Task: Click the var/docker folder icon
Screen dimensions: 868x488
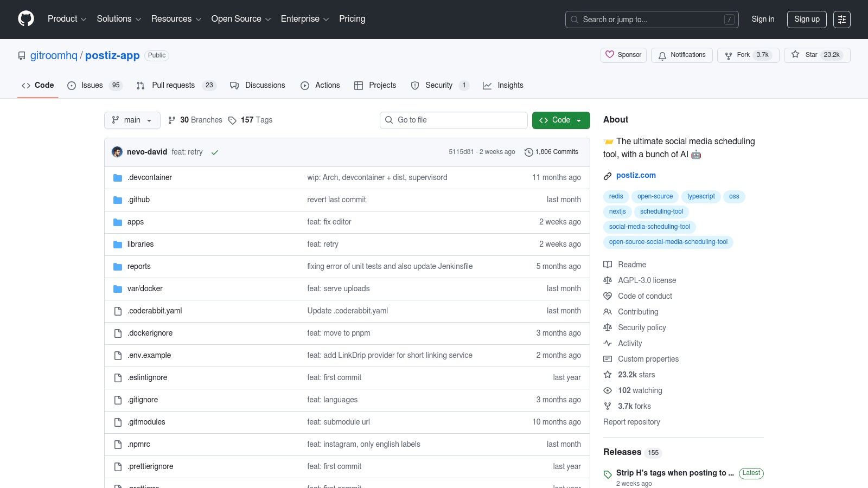Action: click(118, 289)
